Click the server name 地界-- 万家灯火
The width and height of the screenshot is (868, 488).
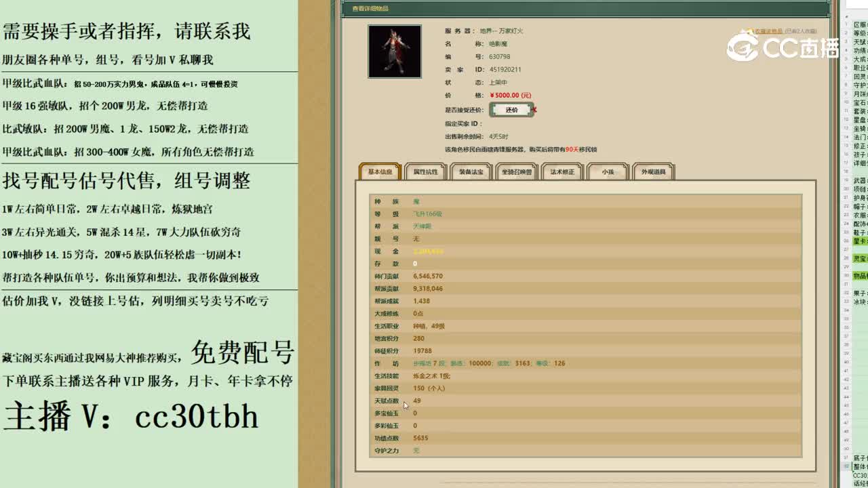pos(502,31)
